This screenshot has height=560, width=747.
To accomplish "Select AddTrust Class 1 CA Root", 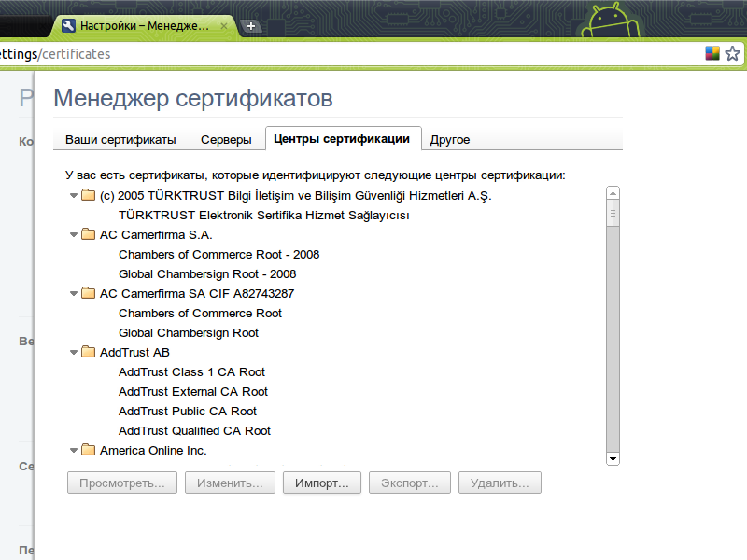I will 191,371.
